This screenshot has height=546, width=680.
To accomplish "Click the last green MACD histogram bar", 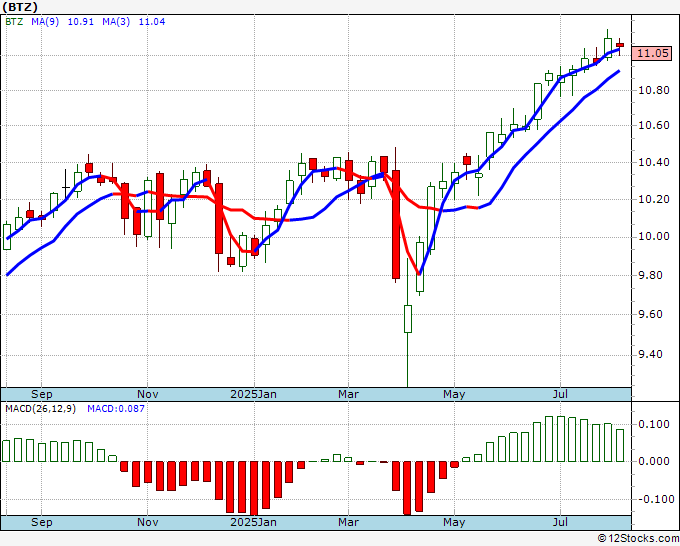I will [x=620, y=445].
